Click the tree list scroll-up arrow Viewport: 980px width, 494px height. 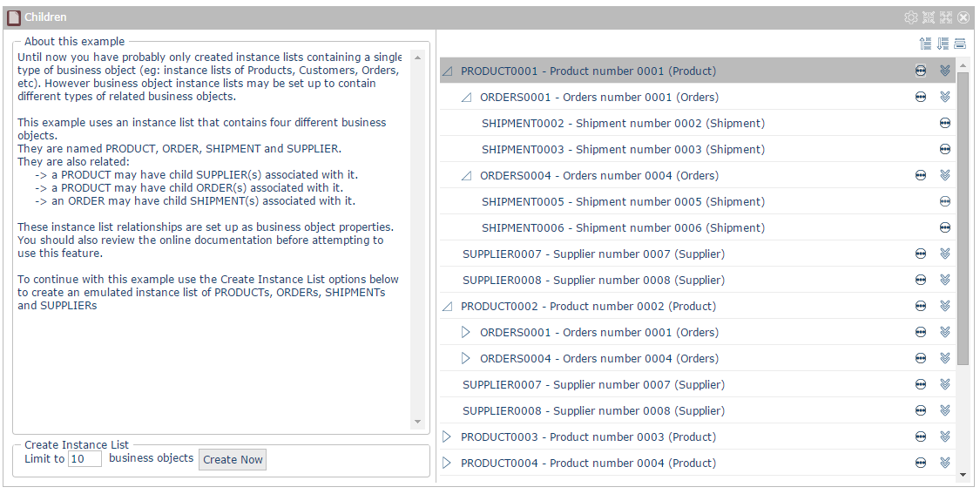(x=963, y=64)
